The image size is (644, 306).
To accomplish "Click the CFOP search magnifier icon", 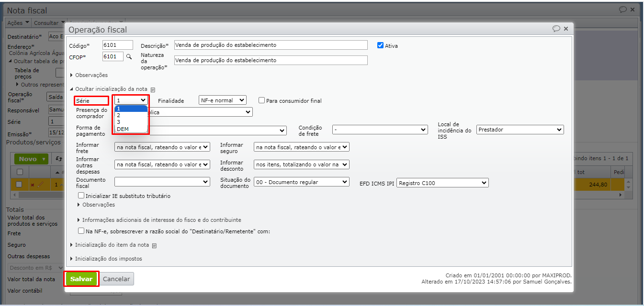I will pyautogui.click(x=128, y=57).
